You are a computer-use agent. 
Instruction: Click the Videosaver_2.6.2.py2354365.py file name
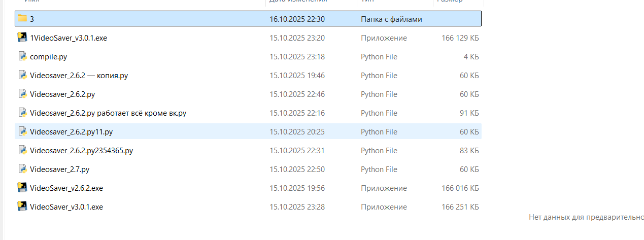pyautogui.click(x=81, y=151)
